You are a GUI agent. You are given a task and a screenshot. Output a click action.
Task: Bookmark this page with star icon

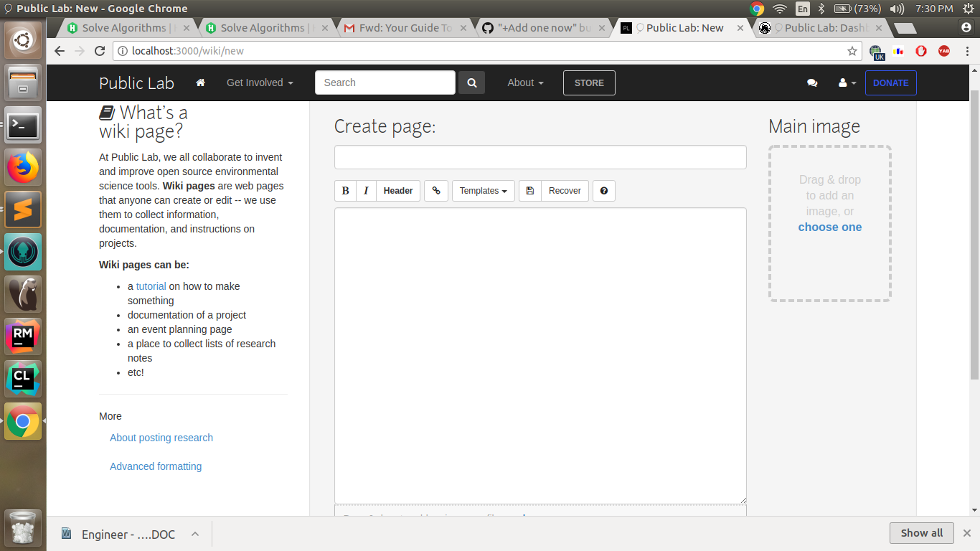(x=852, y=51)
